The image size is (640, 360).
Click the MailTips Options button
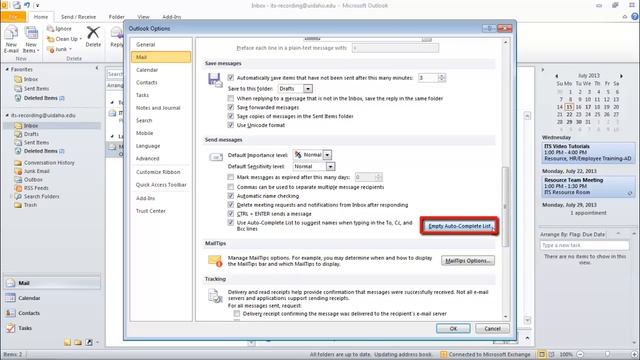coord(468,260)
